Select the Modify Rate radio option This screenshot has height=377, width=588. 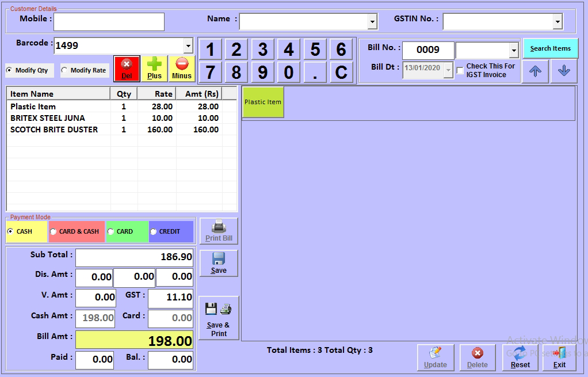coord(64,70)
